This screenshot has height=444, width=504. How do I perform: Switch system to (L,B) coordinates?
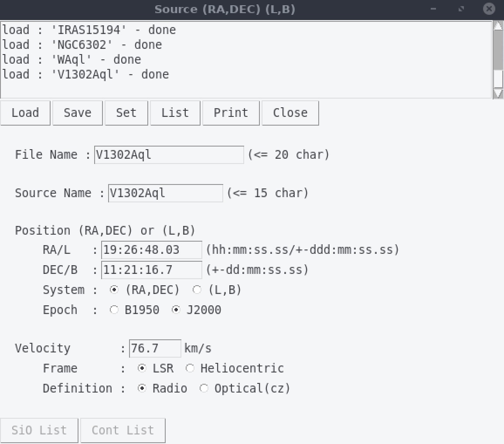pyautogui.click(x=197, y=290)
